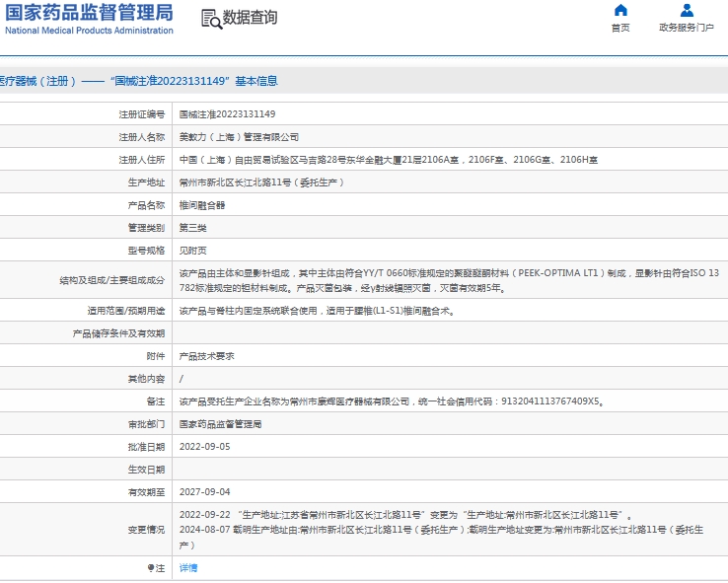Click the 数据查询 heading text
The width and height of the screenshot is (728, 583).
[250, 18]
